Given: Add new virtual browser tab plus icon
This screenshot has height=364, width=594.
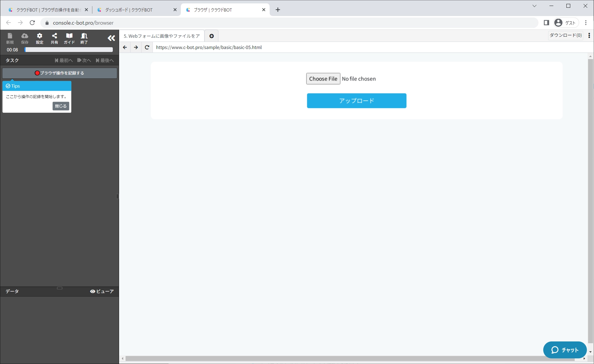Looking at the screenshot, I should [211, 36].
